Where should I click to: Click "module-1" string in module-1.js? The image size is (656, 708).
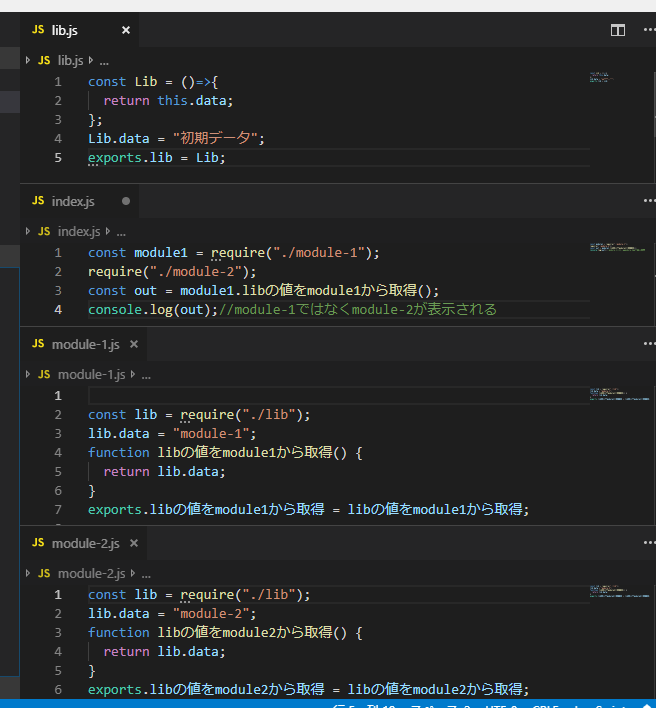click(211, 434)
